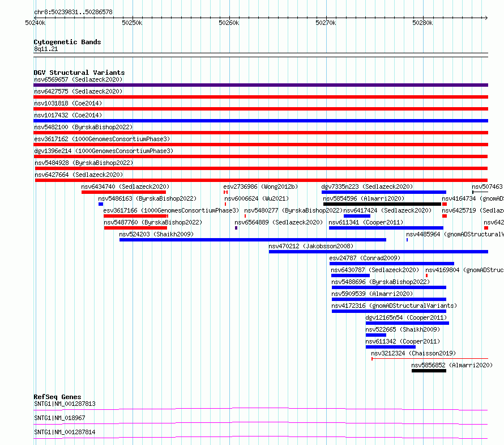This screenshot has width=504, height=445.
Task: Select nsv6434740 (Sedlazeck2020) label
Action: (x=125, y=187)
